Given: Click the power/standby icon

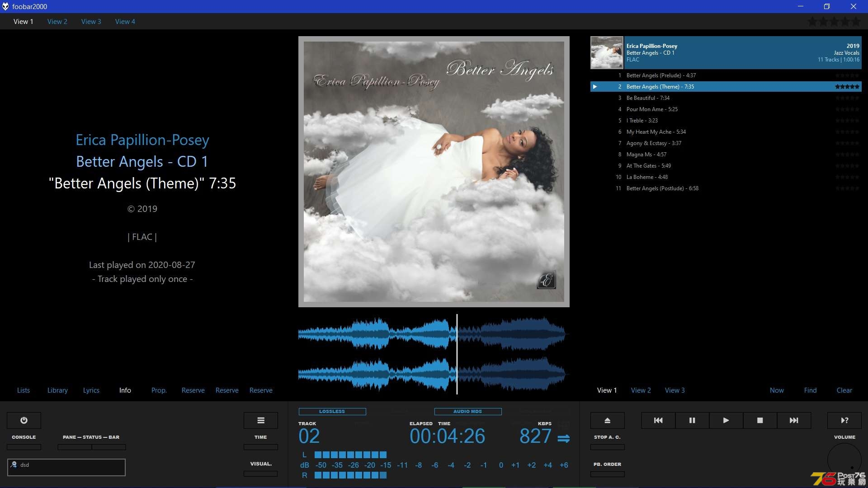Looking at the screenshot, I should coord(24,420).
